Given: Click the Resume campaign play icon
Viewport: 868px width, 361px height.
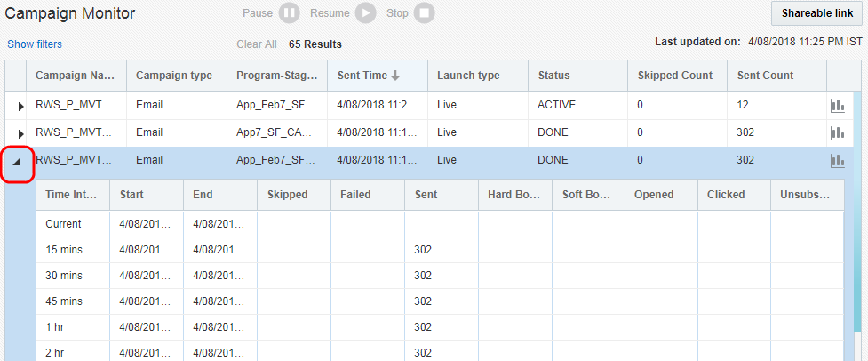Looking at the screenshot, I should point(365,12).
